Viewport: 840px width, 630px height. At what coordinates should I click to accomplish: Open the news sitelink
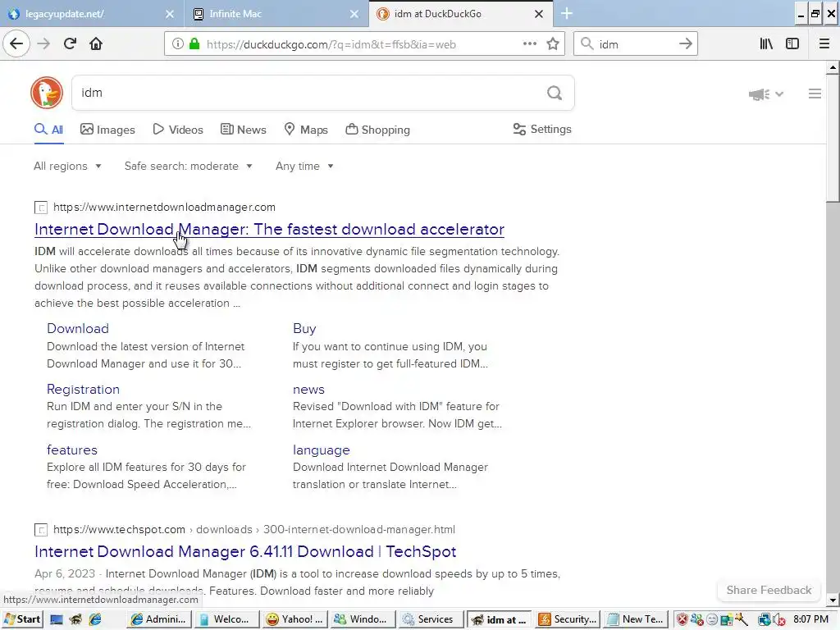point(308,390)
